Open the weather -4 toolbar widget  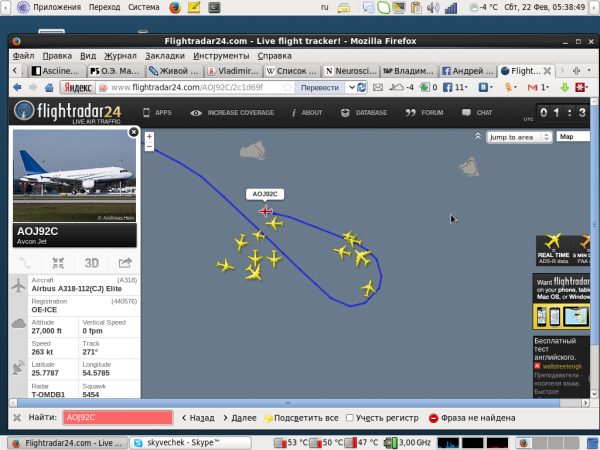pos(401,88)
